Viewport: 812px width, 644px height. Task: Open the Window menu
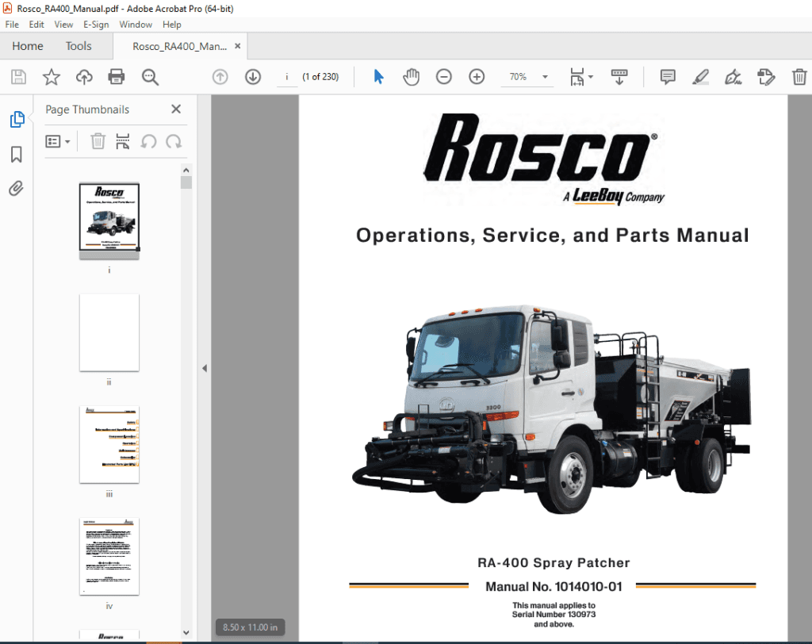[136, 25]
